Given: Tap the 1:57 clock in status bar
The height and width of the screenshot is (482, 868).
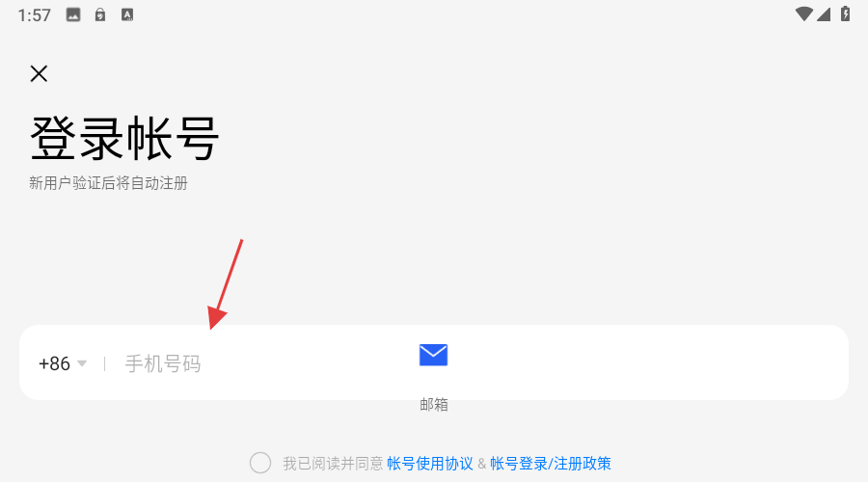Looking at the screenshot, I should pos(35,14).
